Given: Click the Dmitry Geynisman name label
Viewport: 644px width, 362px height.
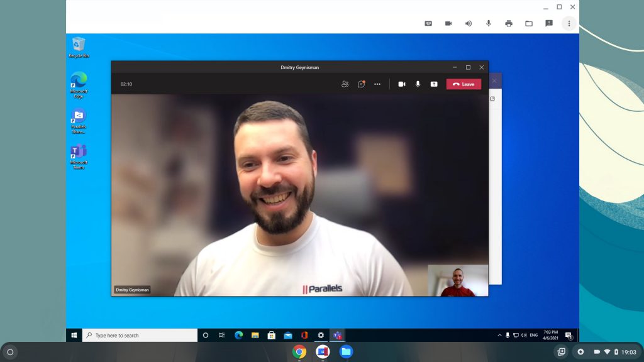Looking at the screenshot, I should click(132, 290).
